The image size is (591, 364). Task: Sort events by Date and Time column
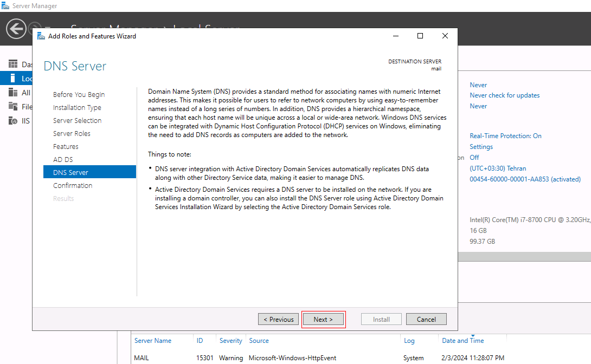pos(463,341)
